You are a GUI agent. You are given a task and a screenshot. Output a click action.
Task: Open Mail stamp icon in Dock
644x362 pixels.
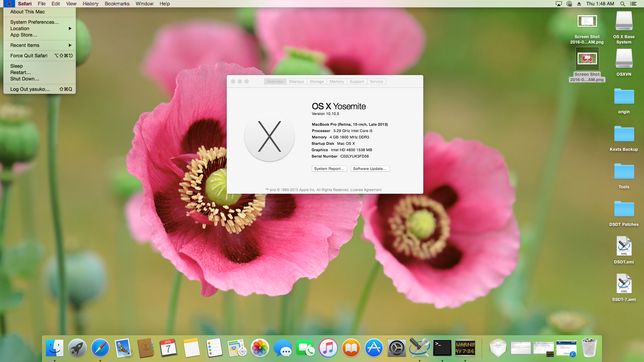tap(123, 348)
